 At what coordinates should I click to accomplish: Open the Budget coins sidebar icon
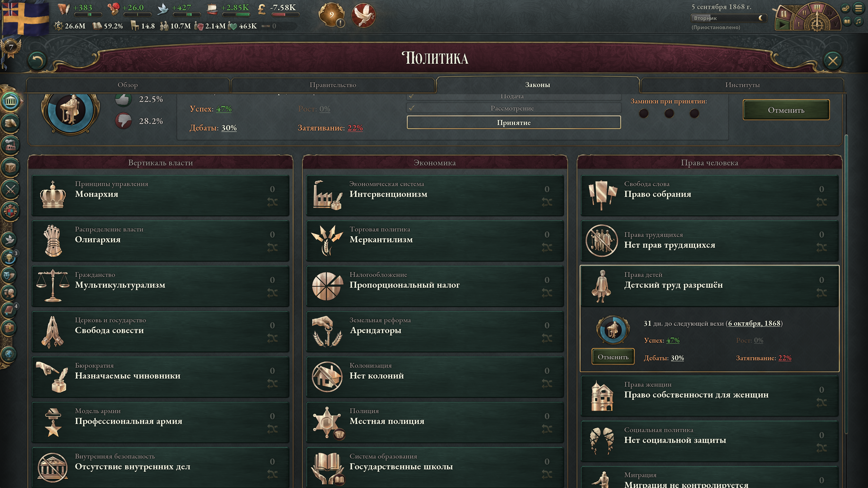click(x=11, y=123)
